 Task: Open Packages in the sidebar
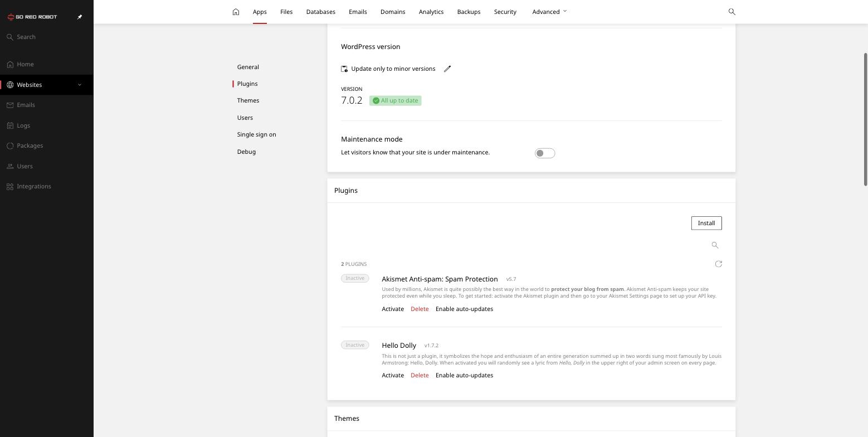(47, 145)
